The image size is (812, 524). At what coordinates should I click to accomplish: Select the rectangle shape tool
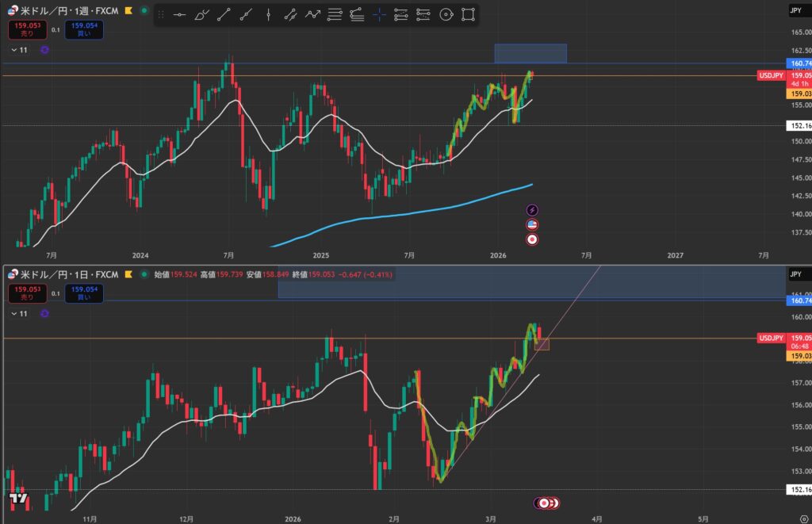click(x=468, y=14)
